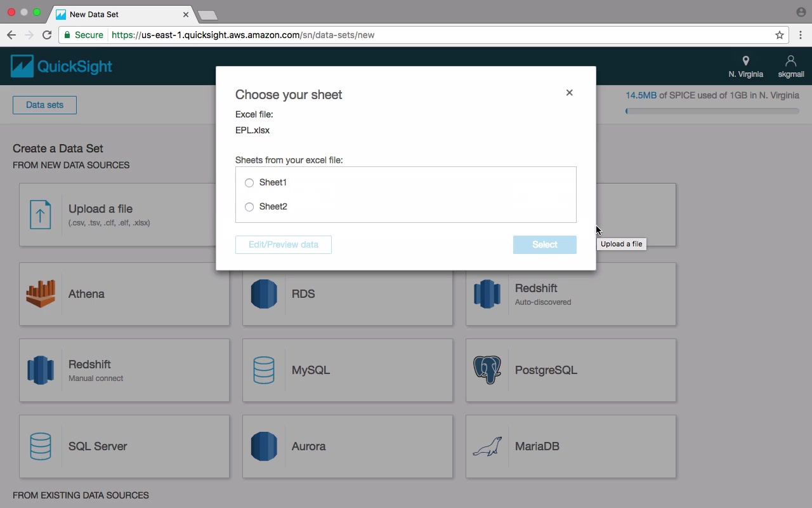The width and height of the screenshot is (812, 508).
Task: Click the Upload a file icon
Action: (41, 215)
